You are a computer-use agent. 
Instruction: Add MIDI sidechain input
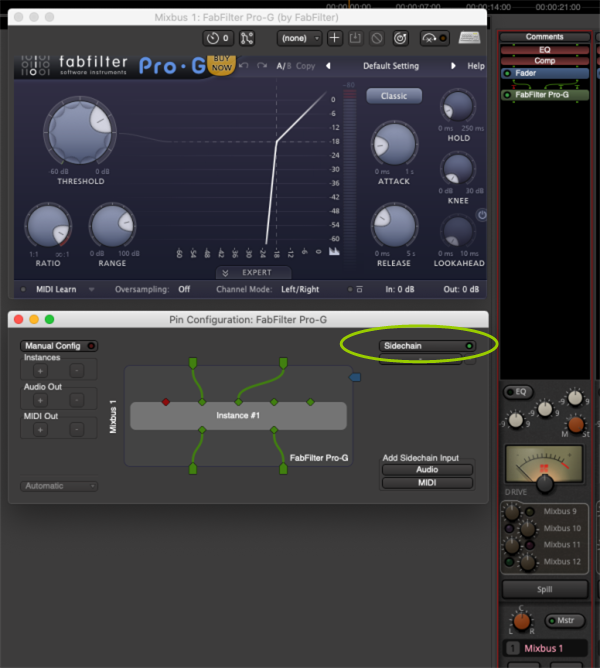(x=427, y=483)
